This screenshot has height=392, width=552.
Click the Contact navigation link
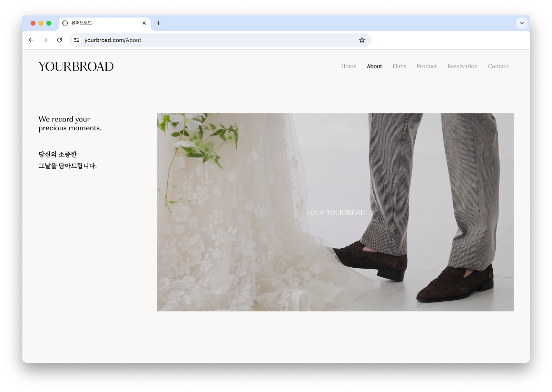498,66
